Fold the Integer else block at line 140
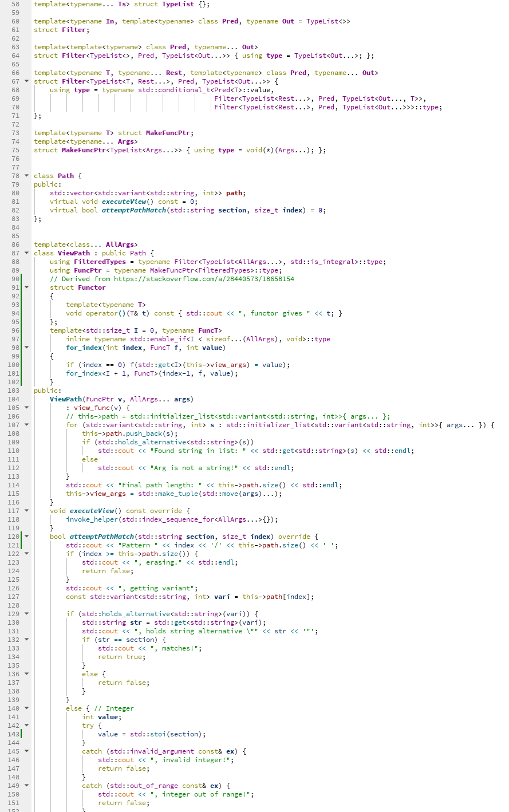The height and width of the screenshot is (812, 509). click(26, 708)
